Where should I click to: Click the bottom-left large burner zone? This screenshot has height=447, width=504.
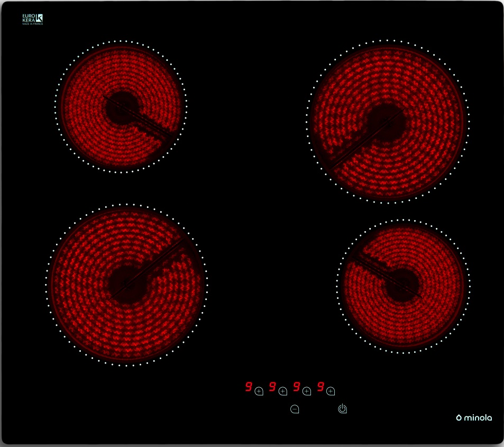(127, 285)
